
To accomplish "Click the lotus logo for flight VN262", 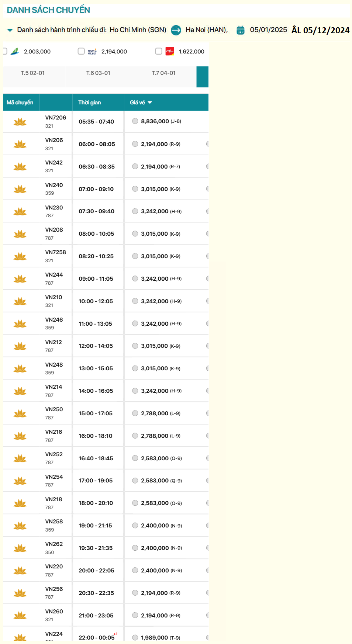I will pos(20,548).
